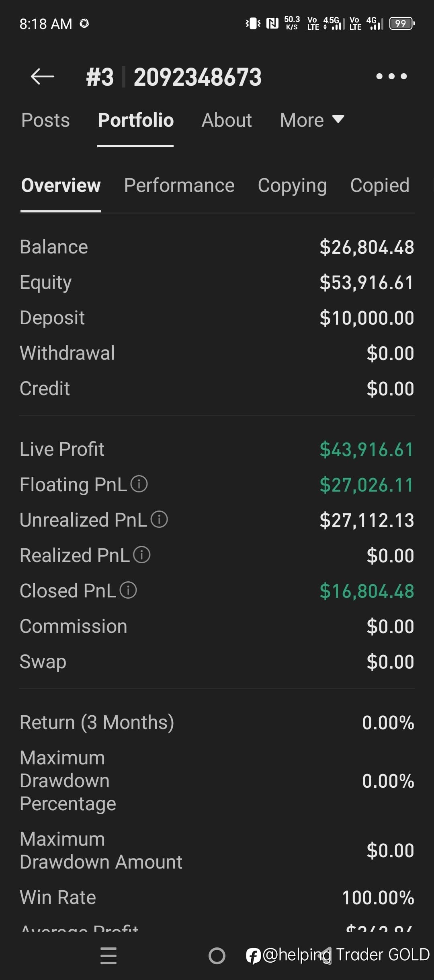Tap Realized PnL info icon
The width and height of the screenshot is (434, 980).
click(141, 555)
